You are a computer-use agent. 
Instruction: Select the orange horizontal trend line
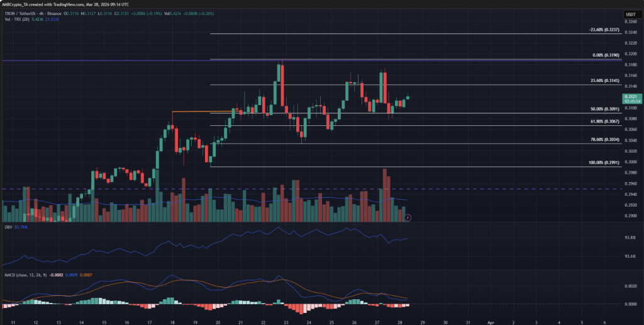[x=201, y=111]
